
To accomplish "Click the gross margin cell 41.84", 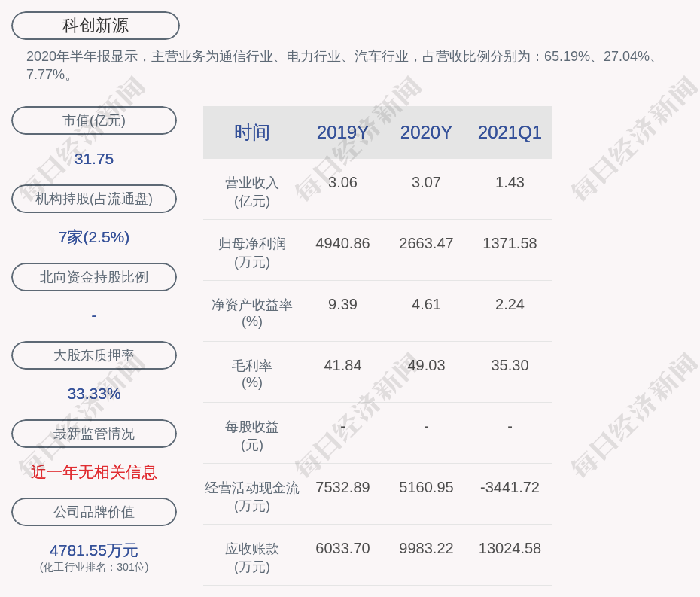I will pyautogui.click(x=343, y=365).
